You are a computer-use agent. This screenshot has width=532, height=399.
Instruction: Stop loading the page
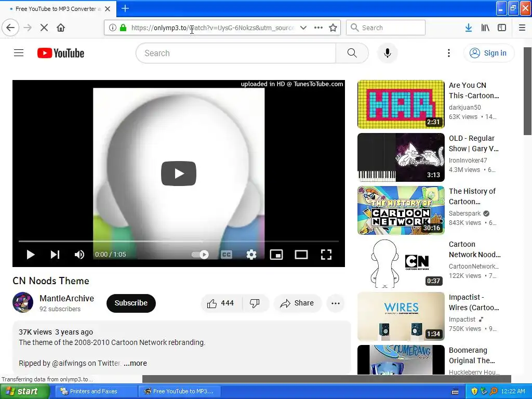[44, 28]
